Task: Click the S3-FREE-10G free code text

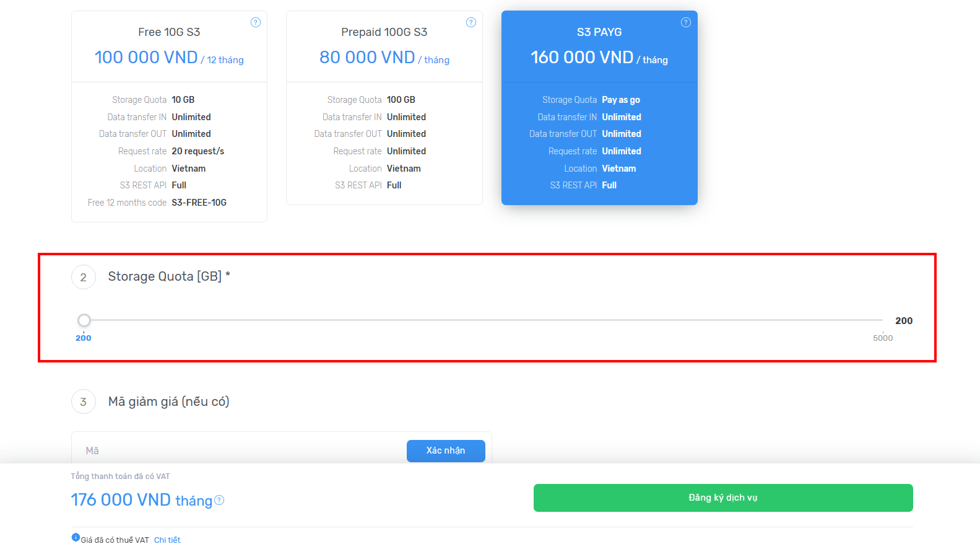Action: click(x=199, y=203)
